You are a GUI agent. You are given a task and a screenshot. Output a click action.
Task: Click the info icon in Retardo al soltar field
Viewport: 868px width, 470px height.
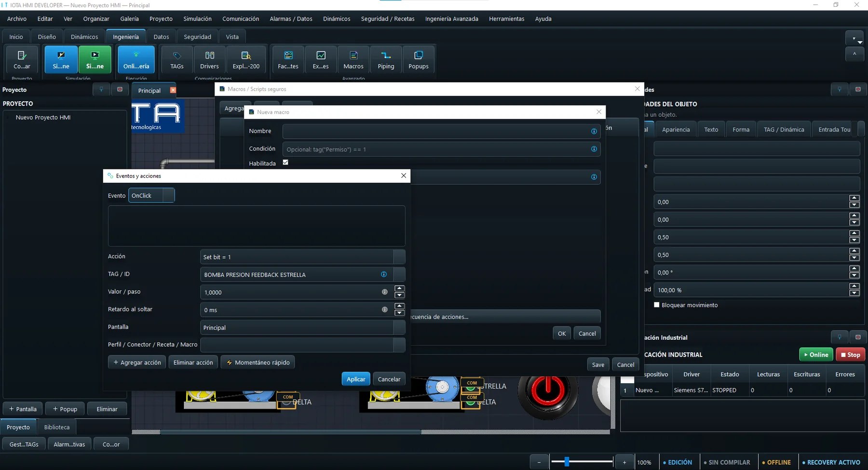[385, 310]
